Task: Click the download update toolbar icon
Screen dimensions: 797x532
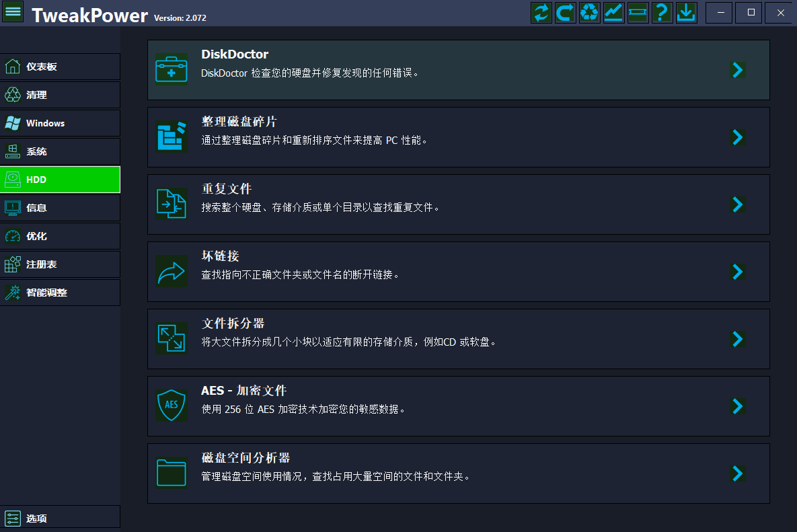Action: [x=686, y=12]
